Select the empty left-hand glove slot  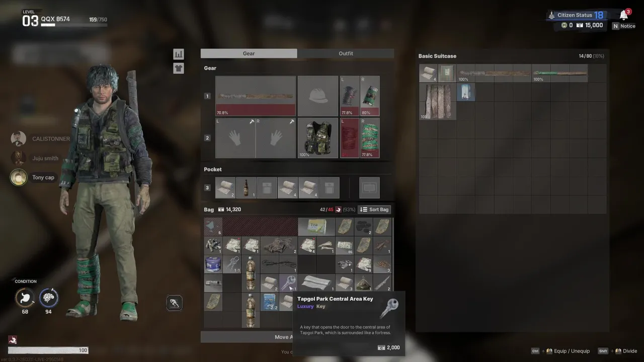coord(235,138)
